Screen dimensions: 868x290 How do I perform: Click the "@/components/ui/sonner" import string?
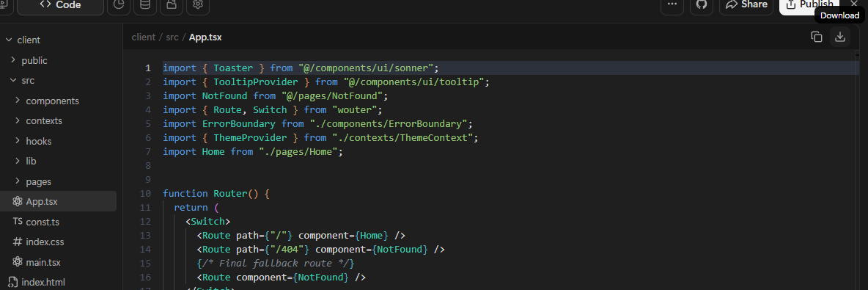(366, 68)
